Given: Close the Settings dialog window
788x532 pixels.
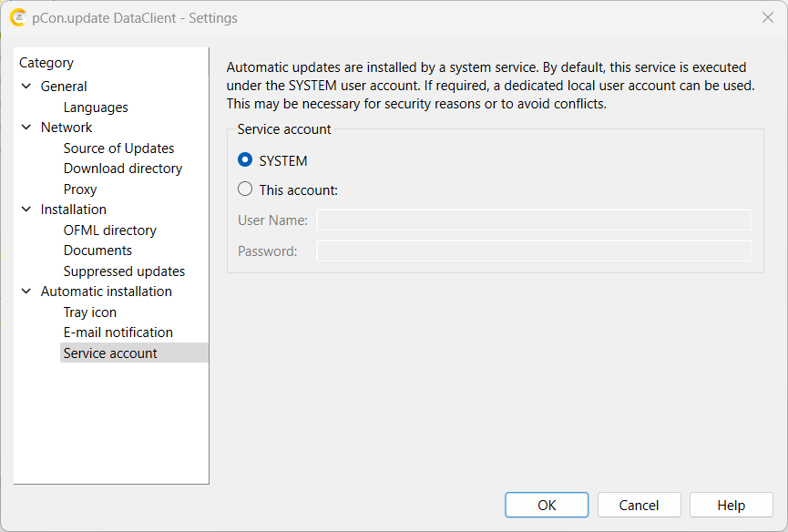Looking at the screenshot, I should [767, 17].
